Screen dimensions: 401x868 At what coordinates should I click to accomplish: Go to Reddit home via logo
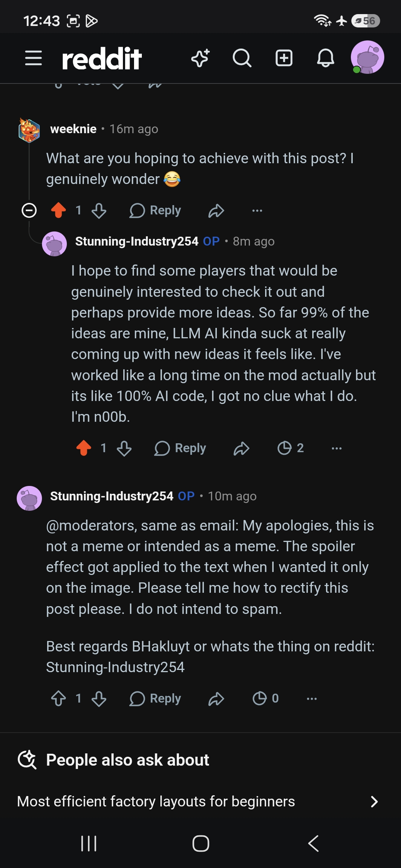(102, 58)
